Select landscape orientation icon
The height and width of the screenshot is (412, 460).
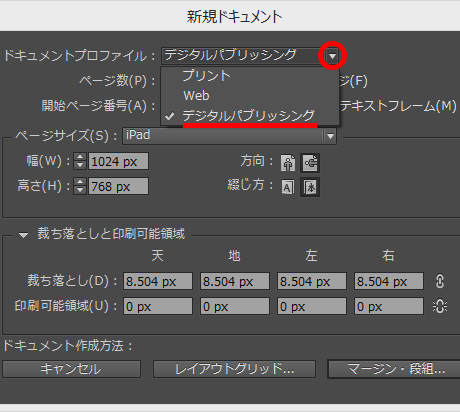310,163
